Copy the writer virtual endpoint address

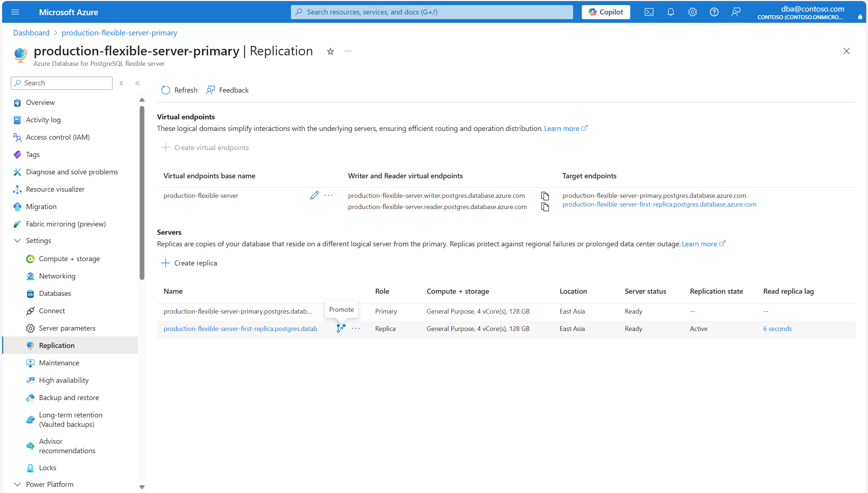[x=545, y=196]
